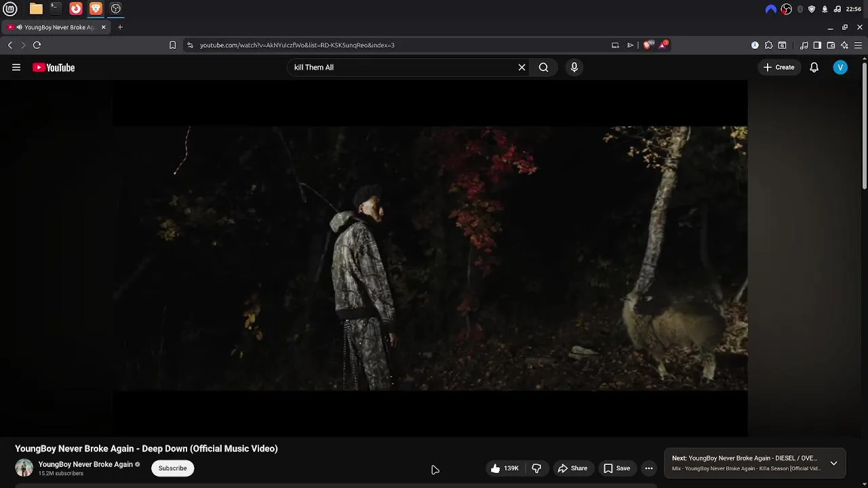Open the Leo AI sparkle icon

(844, 45)
